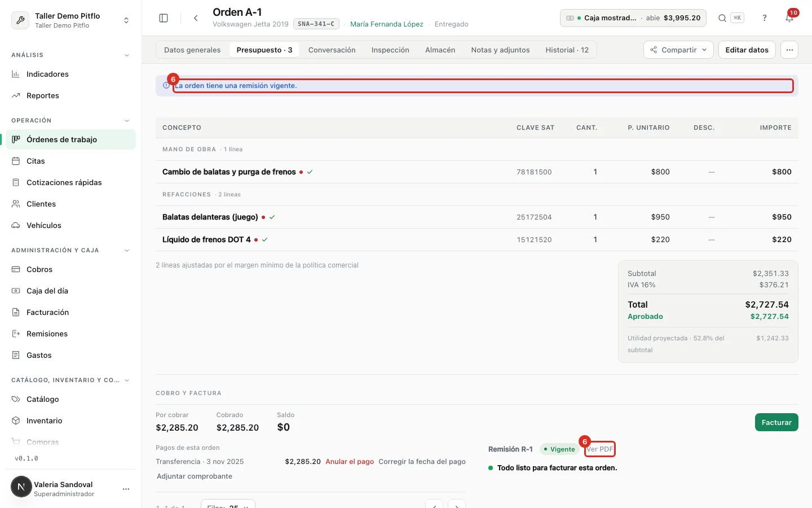Click the Cobros card icon
812x508 pixels.
[x=16, y=269]
